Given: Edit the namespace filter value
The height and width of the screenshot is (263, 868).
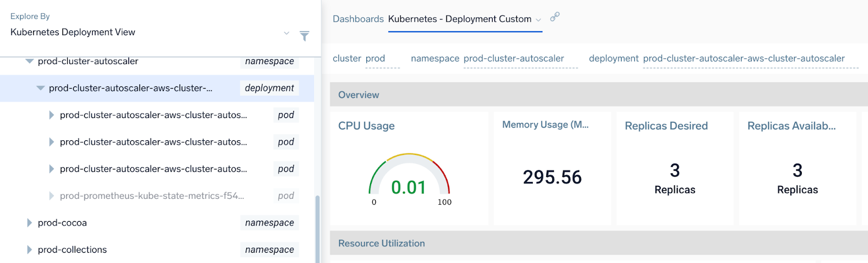Looking at the screenshot, I should [x=520, y=59].
